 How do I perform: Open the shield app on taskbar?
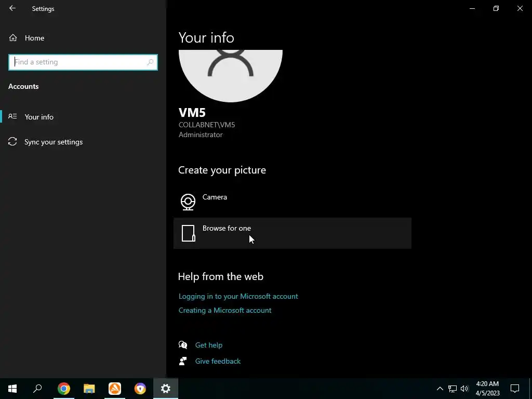click(140, 389)
